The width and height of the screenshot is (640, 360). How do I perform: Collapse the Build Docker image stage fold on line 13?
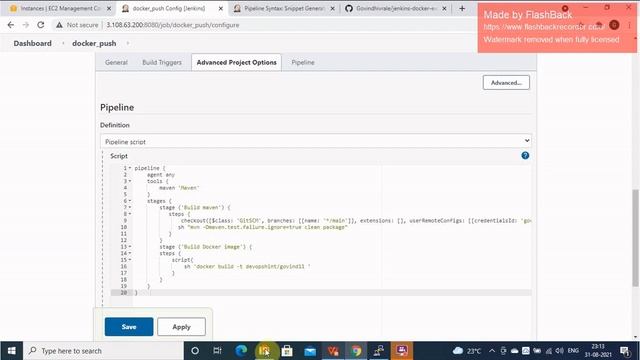click(130, 247)
